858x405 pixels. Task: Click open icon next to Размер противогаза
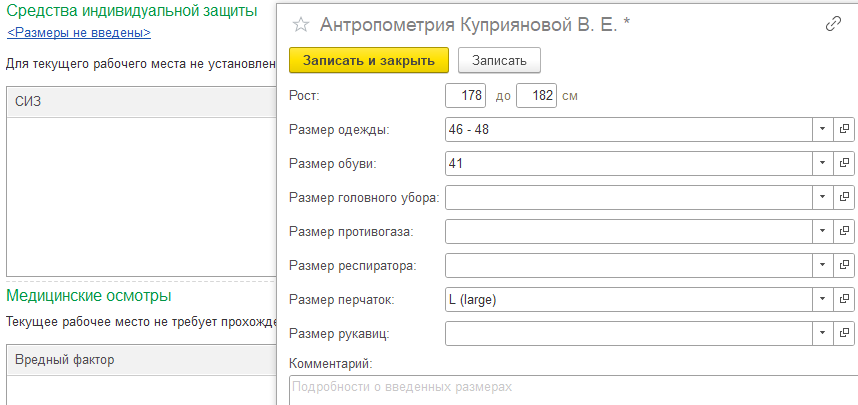click(x=844, y=231)
